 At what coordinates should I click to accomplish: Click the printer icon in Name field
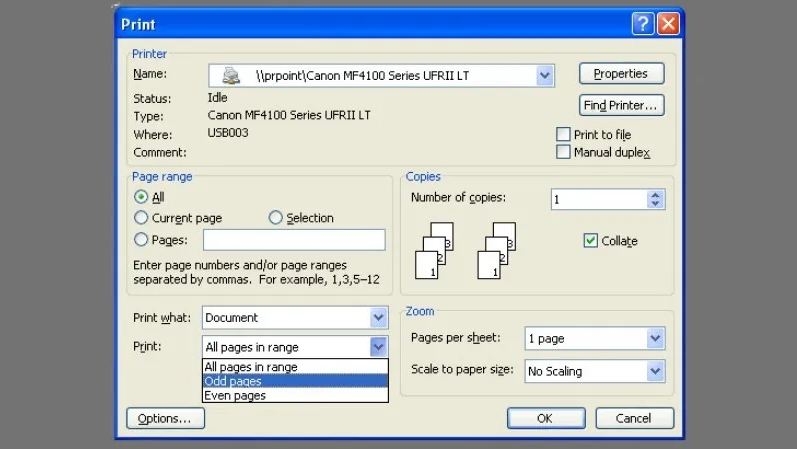[231, 76]
